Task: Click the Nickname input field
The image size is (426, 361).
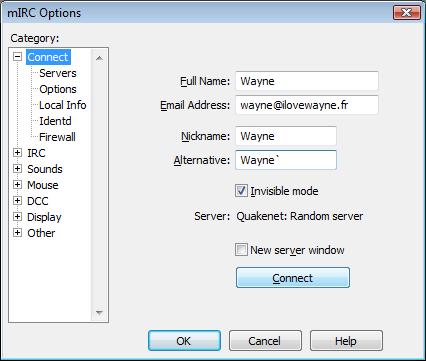Action: tap(286, 136)
